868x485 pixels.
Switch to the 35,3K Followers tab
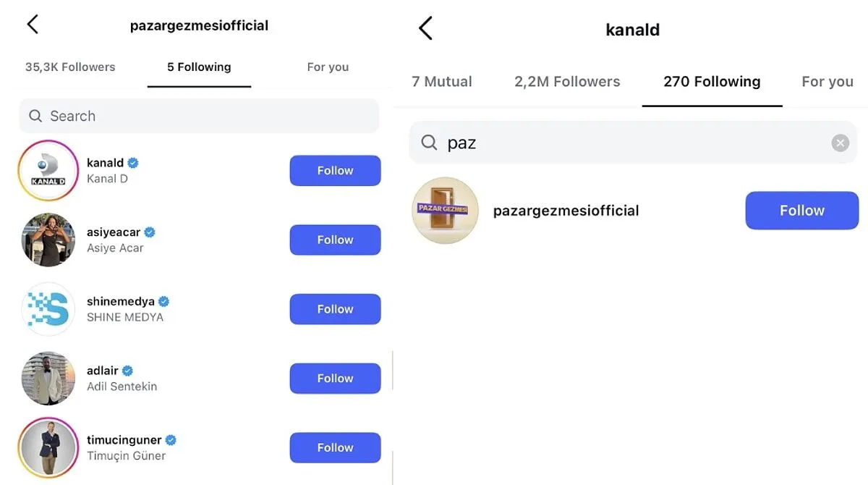(x=70, y=67)
